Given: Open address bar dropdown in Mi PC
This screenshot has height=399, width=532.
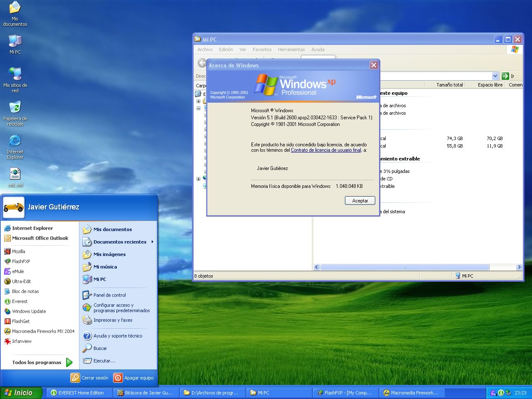Looking at the screenshot, I should [495, 76].
